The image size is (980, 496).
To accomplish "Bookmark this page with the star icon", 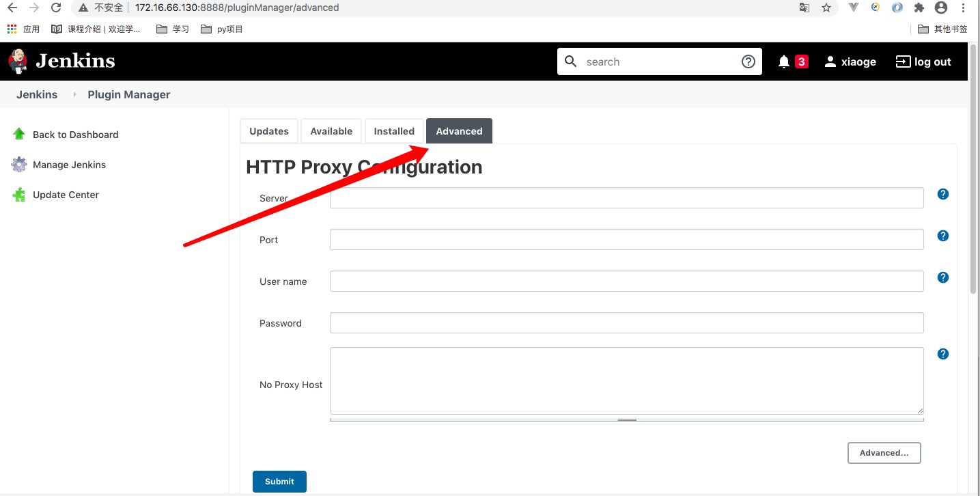I will [826, 8].
